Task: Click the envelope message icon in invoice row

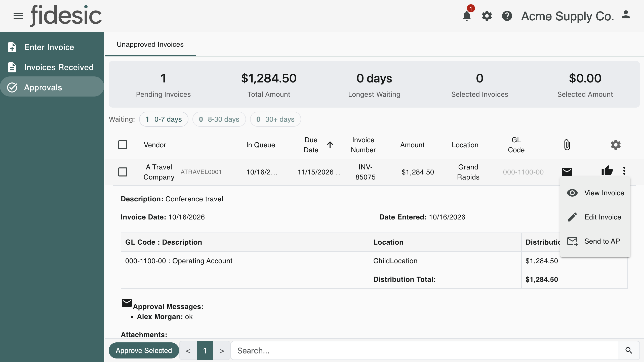Action: [567, 172]
